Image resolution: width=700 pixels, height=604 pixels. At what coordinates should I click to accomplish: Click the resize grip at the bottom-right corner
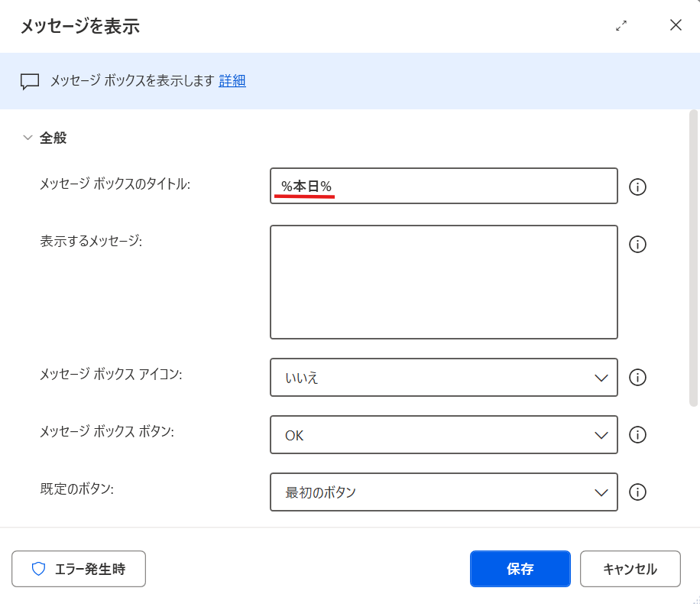pos(694,599)
